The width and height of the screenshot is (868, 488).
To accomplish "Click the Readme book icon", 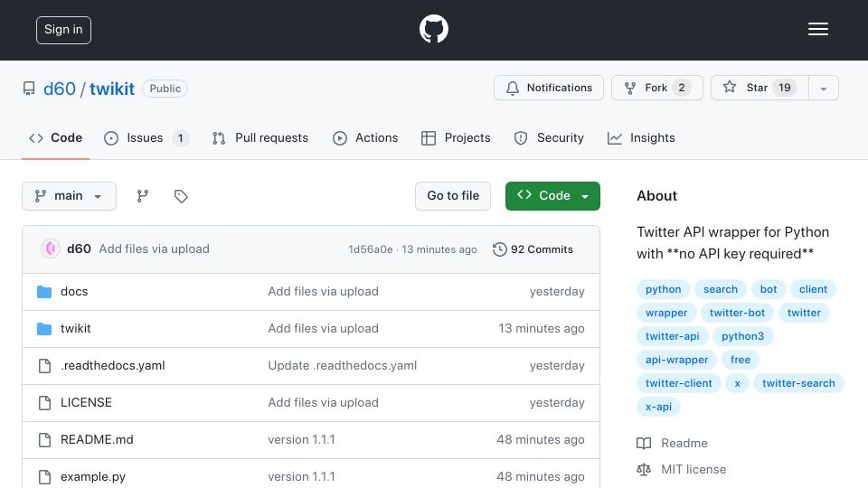I will pyautogui.click(x=644, y=443).
